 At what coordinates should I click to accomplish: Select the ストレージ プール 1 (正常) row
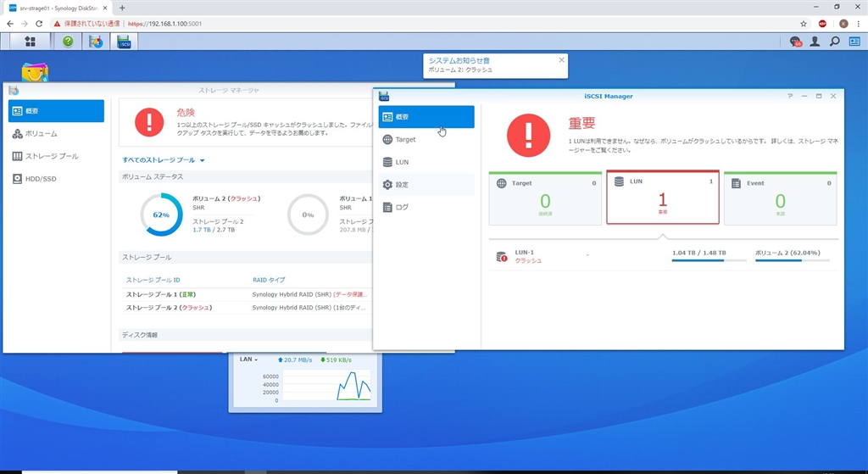(x=247, y=294)
